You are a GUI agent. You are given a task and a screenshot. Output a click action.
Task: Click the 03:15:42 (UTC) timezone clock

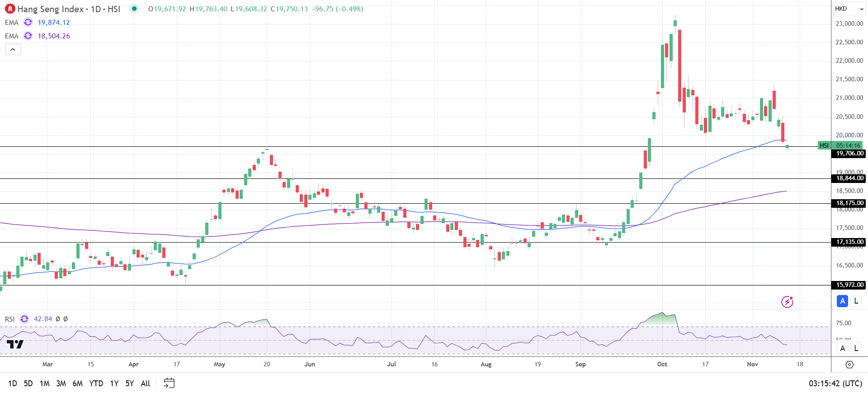835,384
